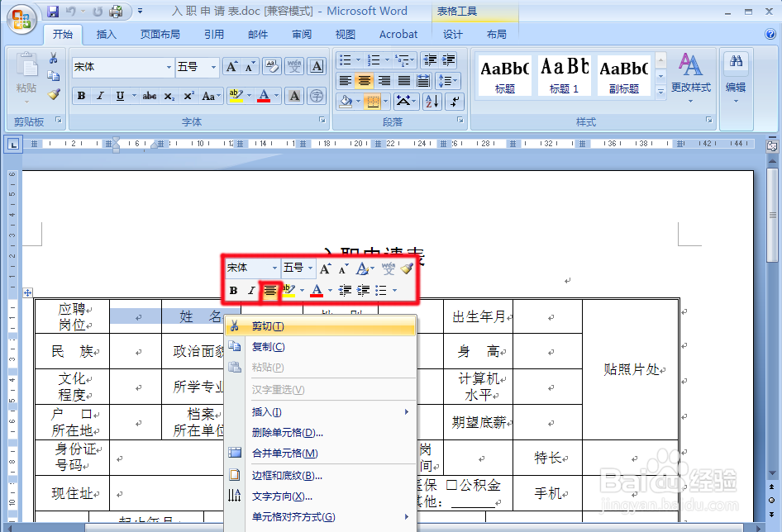Open the mini toolbar font size dropdown
The height and width of the screenshot is (532, 782).
310,268
